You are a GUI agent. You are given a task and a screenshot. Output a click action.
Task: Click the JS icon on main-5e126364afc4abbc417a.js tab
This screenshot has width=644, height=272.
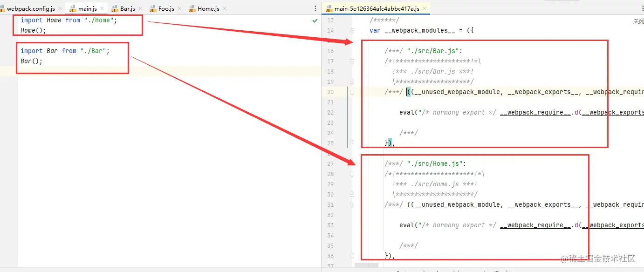tap(329, 8)
